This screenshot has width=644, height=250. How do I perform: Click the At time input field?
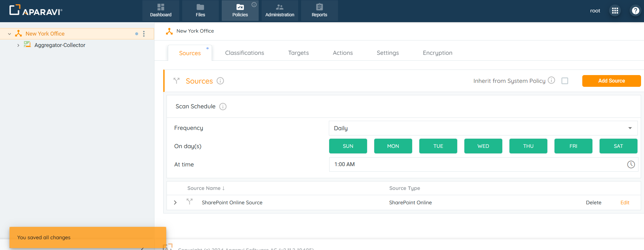point(477,164)
